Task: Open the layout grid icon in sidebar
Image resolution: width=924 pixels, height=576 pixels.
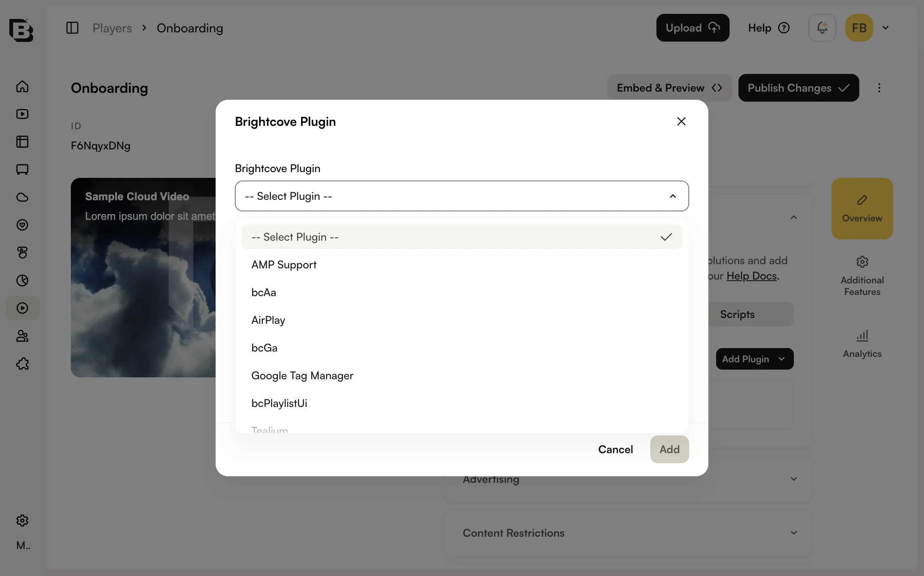Action: pos(22,142)
